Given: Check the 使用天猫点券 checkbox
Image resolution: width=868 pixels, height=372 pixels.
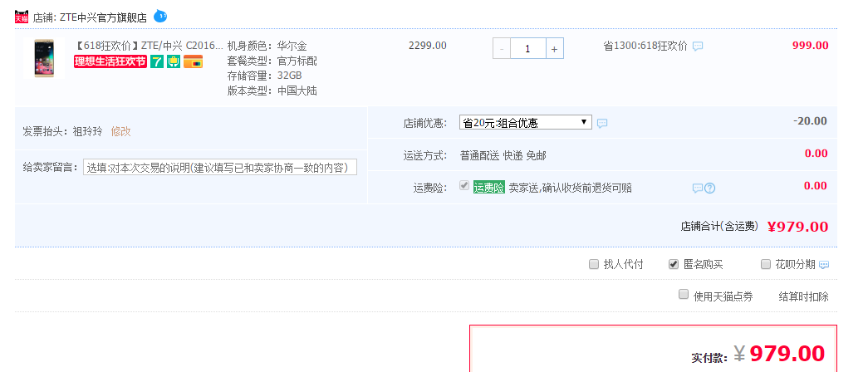Looking at the screenshot, I should point(684,294).
